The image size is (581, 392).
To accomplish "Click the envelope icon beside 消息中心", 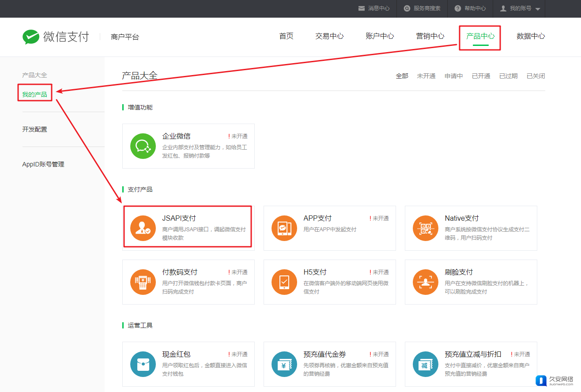I will [x=362, y=8].
